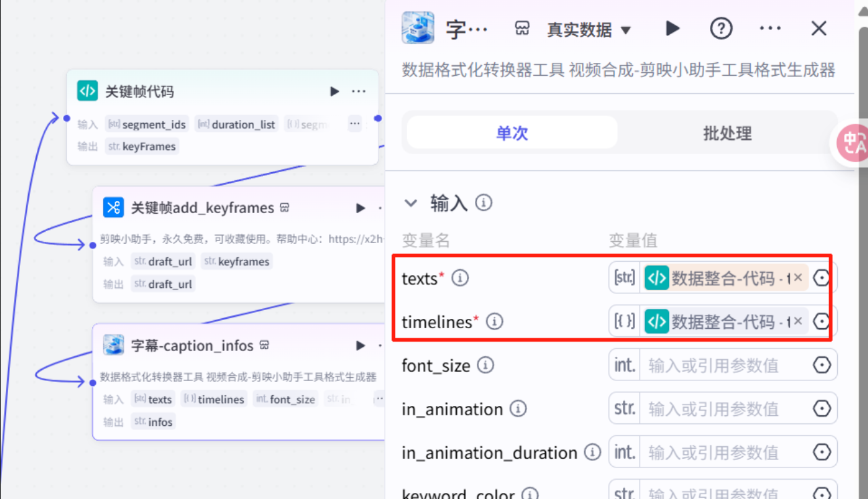The height and width of the screenshot is (499, 868).
Task: Collapse the 输入 section chevron
Action: coord(410,202)
